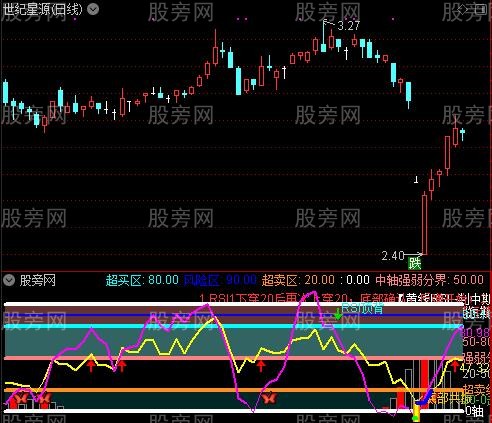Click the butterfly signal in the panel's middle
Viewport: 492px width, 423px height.
coord(269,398)
